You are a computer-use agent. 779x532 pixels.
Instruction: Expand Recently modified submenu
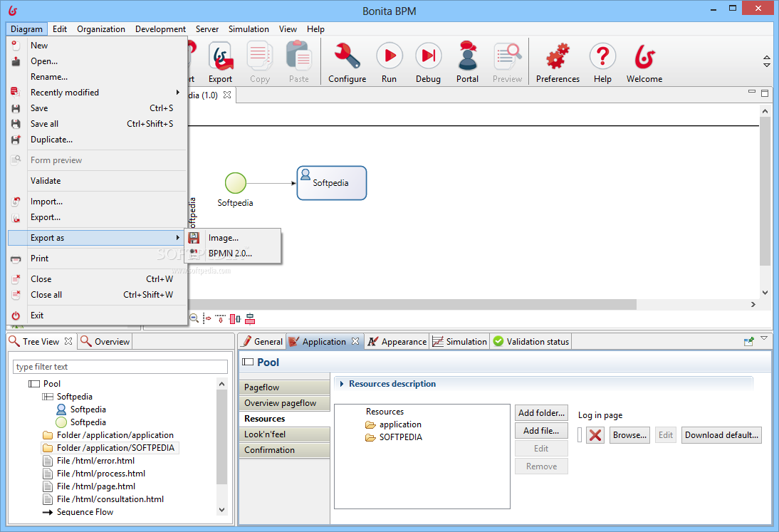point(98,93)
